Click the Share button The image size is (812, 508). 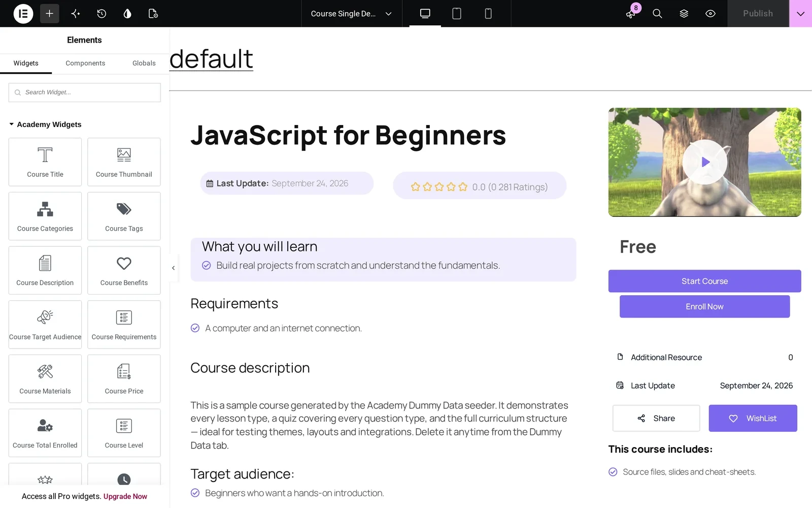click(x=656, y=419)
